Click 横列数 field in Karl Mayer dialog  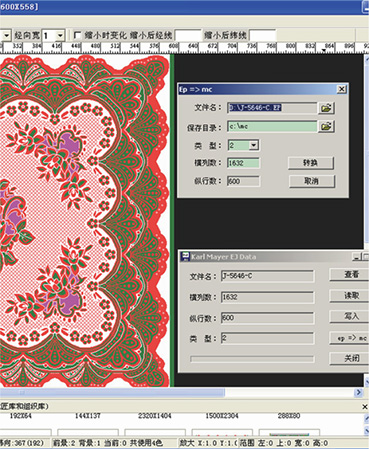(x=267, y=297)
